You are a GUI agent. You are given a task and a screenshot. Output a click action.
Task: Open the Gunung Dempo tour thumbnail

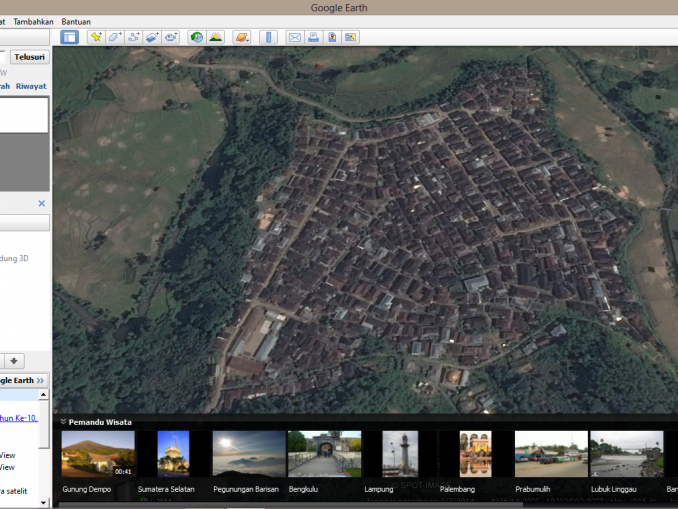pos(98,453)
